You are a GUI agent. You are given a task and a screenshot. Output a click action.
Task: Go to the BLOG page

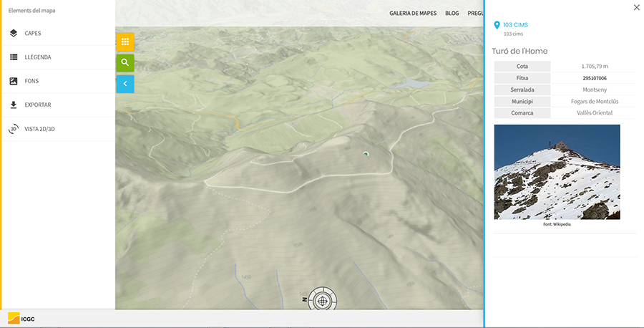coord(452,13)
